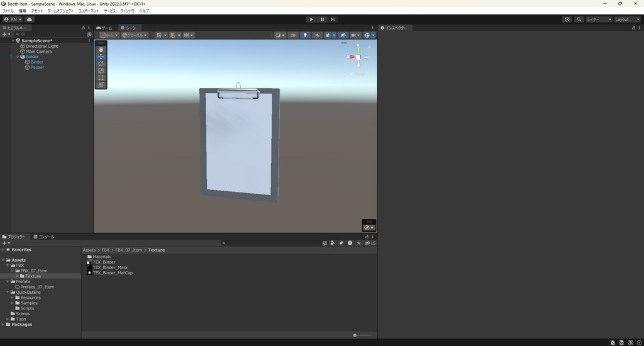The image size is (644, 346).
Task: Click the status bar activity indicator icon
Action: coord(639,343)
